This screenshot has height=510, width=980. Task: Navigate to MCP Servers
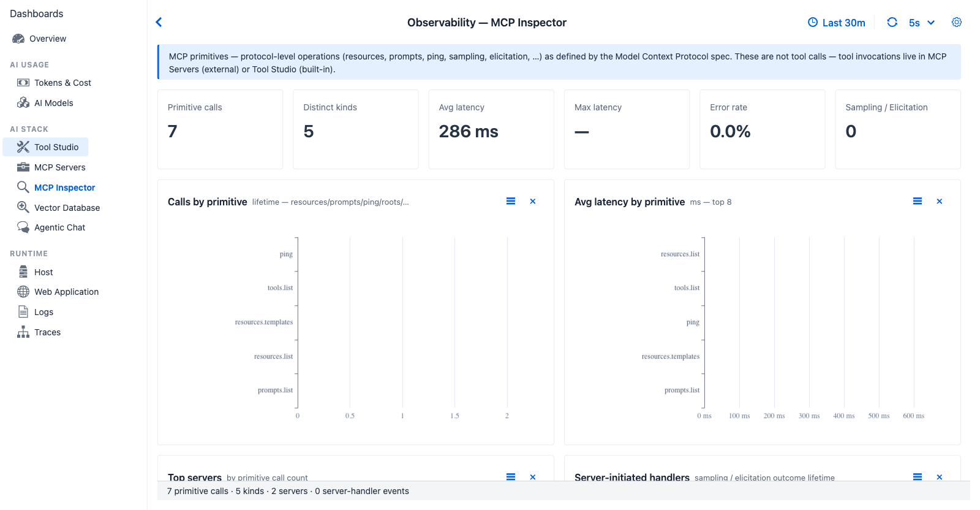click(x=60, y=167)
